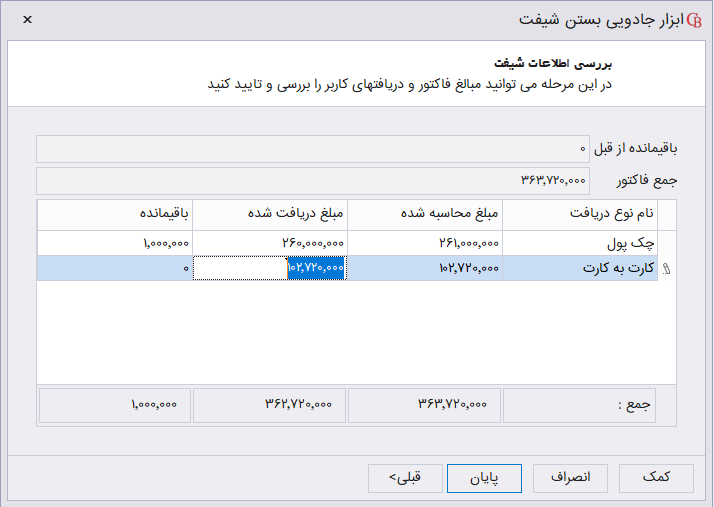The height and width of the screenshot is (507, 714).
Task: Select the چک پول row name cell
Action: 580,243
